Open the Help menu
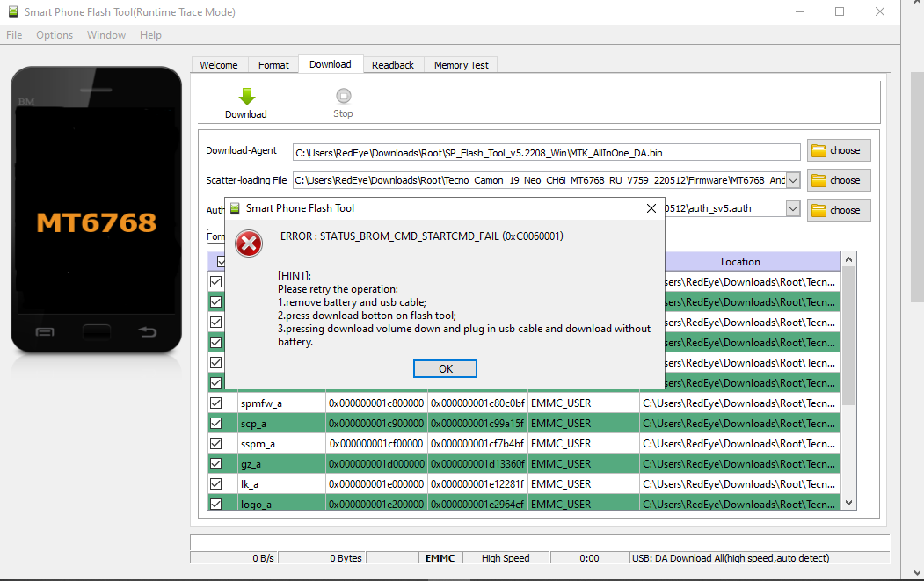The image size is (924, 581). point(150,35)
